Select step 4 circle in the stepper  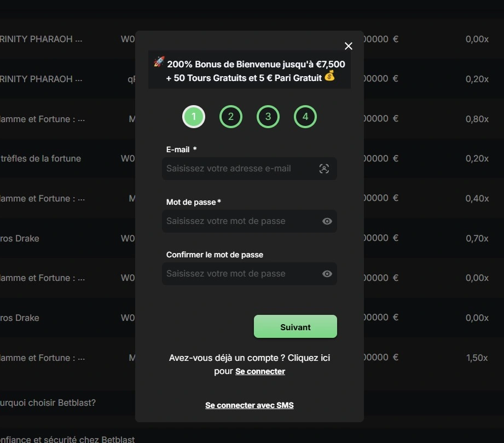tap(305, 117)
